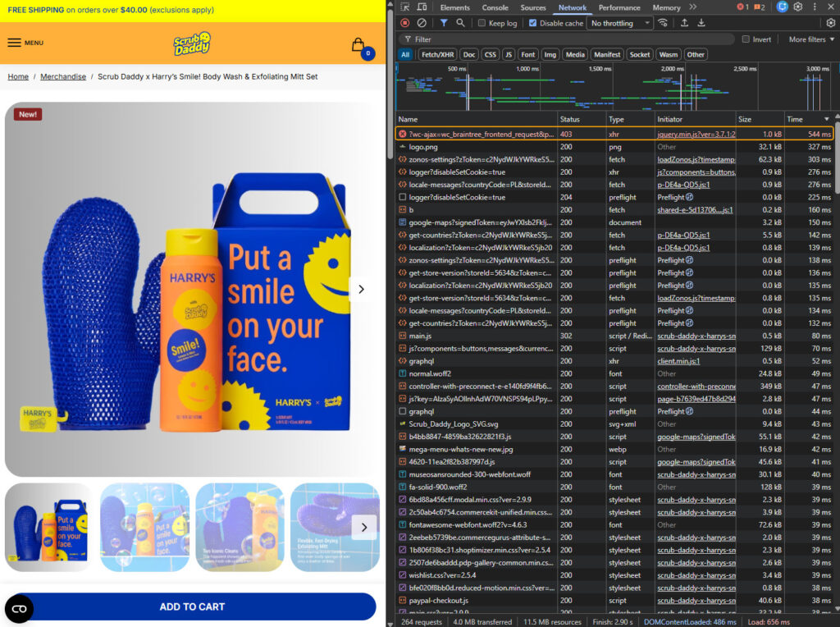Advance thumbnail carousel with arrow

[364, 528]
